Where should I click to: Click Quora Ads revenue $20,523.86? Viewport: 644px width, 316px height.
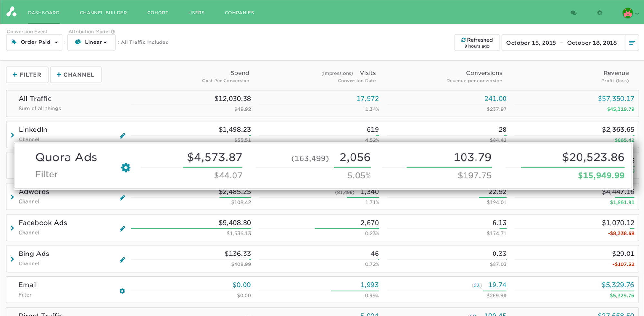coord(593,157)
